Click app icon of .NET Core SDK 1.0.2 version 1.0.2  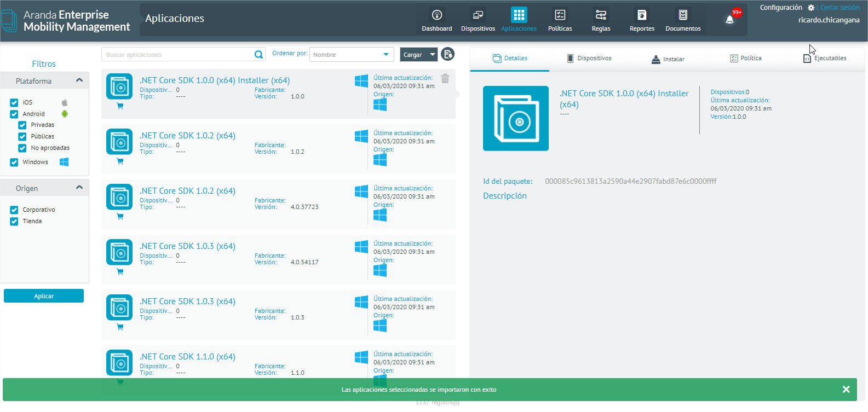[x=119, y=142]
